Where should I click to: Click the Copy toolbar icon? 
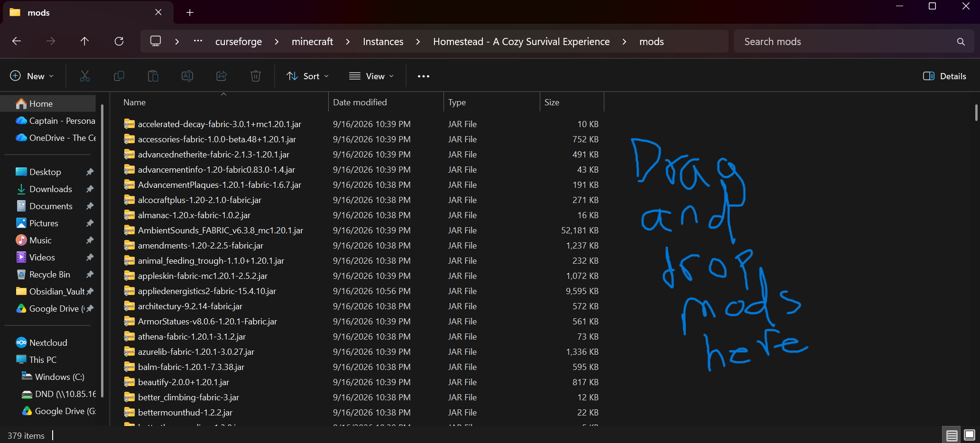point(119,76)
